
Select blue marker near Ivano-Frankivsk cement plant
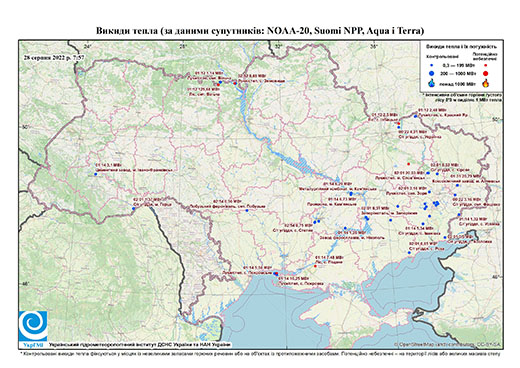coord(95,174)
